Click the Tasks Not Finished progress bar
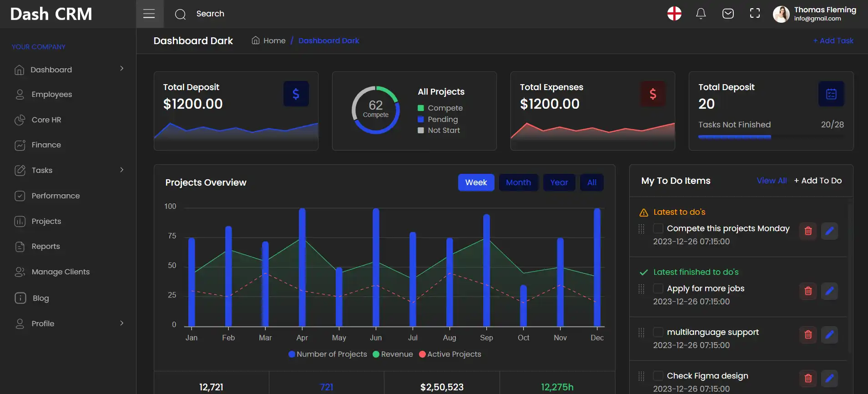This screenshot has height=394, width=868. pos(771,136)
